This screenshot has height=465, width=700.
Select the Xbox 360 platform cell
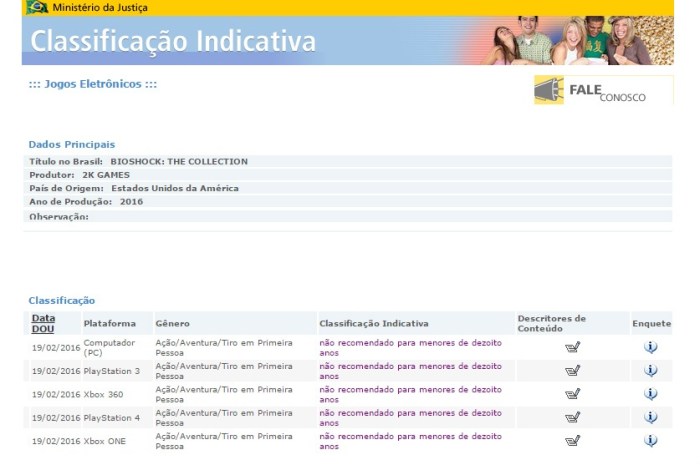click(x=103, y=394)
